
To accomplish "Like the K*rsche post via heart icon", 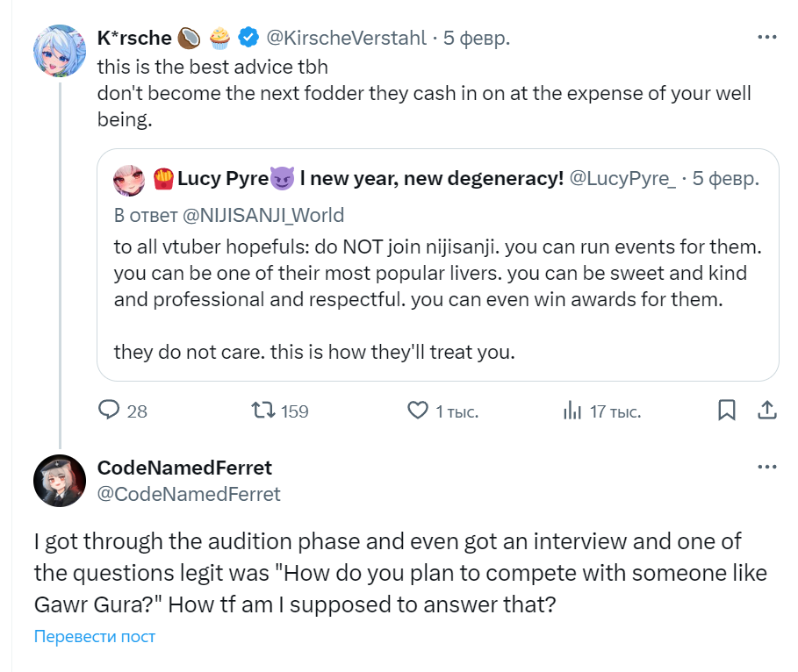I will (x=417, y=410).
